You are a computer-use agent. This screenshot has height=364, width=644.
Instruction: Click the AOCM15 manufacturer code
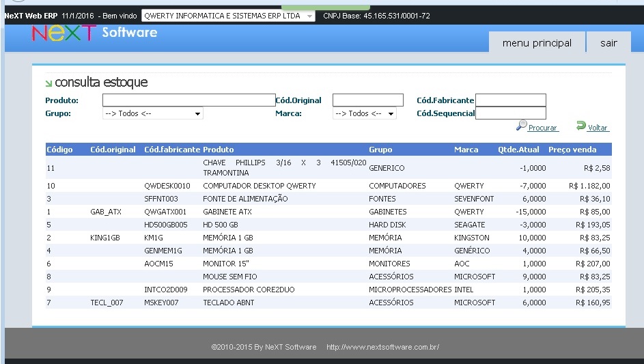pyautogui.click(x=158, y=264)
